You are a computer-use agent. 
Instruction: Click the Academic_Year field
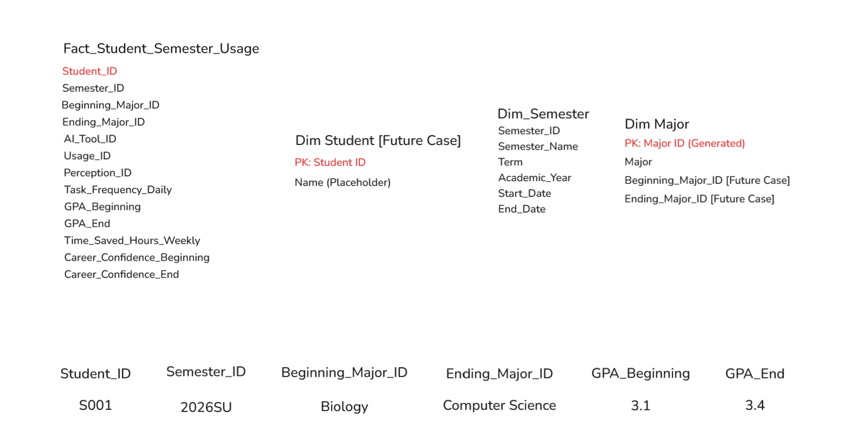(x=534, y=178)
